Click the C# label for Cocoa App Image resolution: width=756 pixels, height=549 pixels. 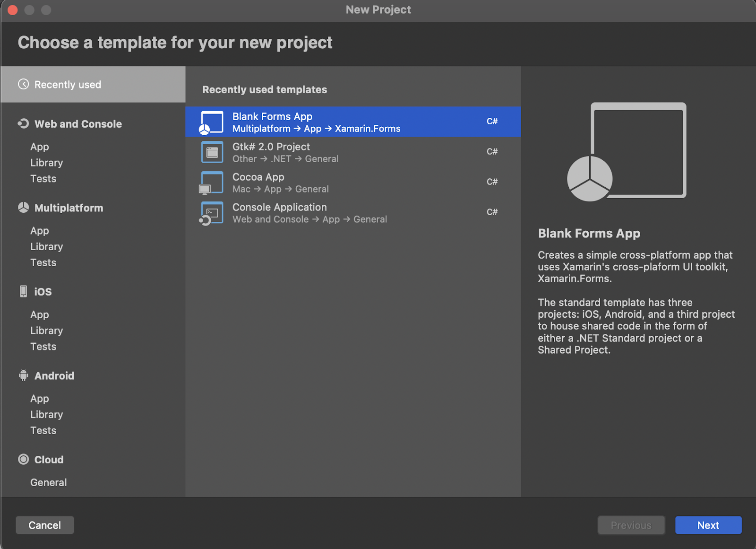click(x=492, y=182)
